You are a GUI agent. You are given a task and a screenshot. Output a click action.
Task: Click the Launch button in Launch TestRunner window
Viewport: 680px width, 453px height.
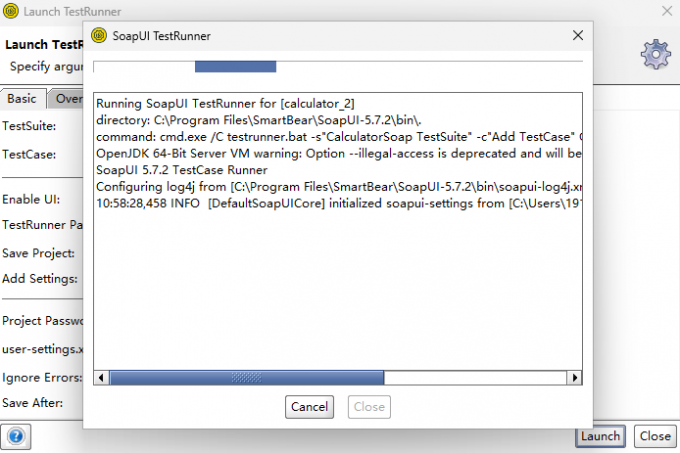[600, 436]
